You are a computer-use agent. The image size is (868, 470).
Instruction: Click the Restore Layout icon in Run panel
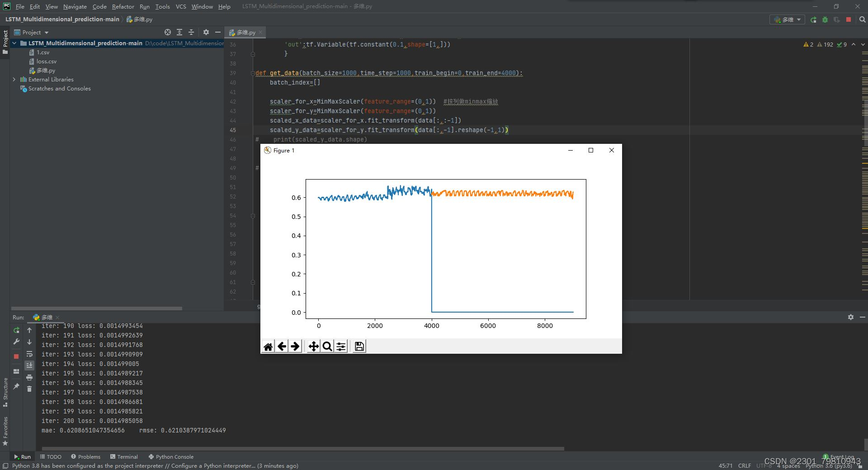coord(16,371)
